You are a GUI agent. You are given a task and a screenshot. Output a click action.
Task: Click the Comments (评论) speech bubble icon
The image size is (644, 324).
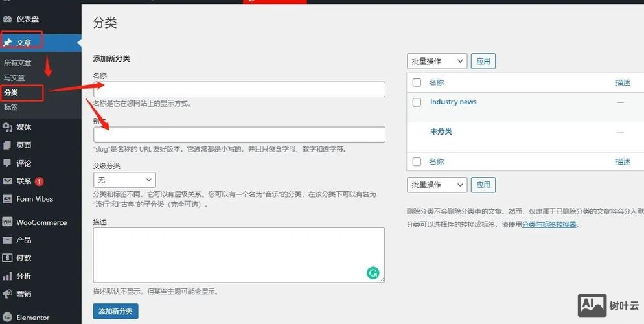point(7,163)
